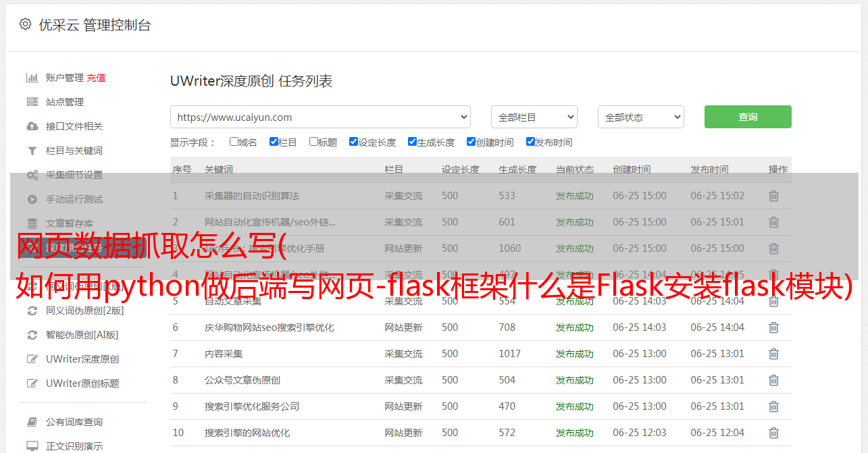The height and width of the screenshot is (453, 868).
Task: Click the green 查询 button
Action: (x=748, y=117)
